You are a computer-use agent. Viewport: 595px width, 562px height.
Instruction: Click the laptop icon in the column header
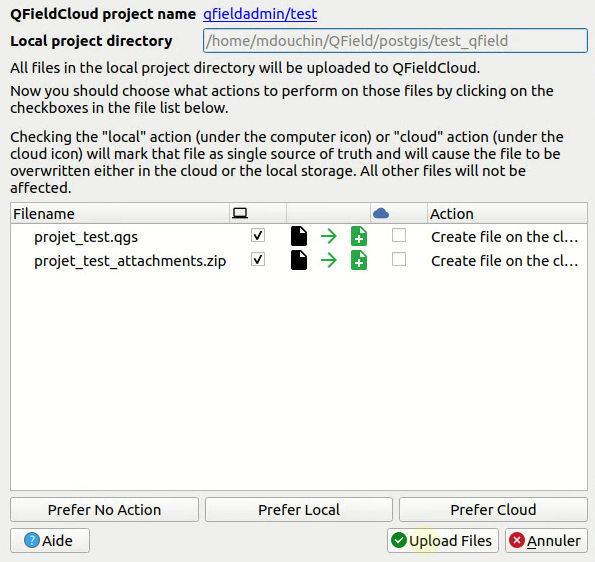(x=240, y=214)
